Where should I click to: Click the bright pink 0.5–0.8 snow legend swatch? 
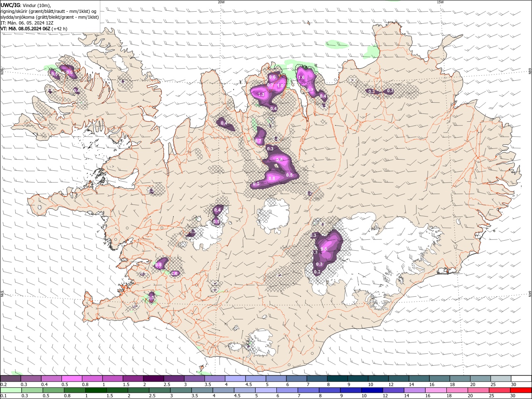71,379
